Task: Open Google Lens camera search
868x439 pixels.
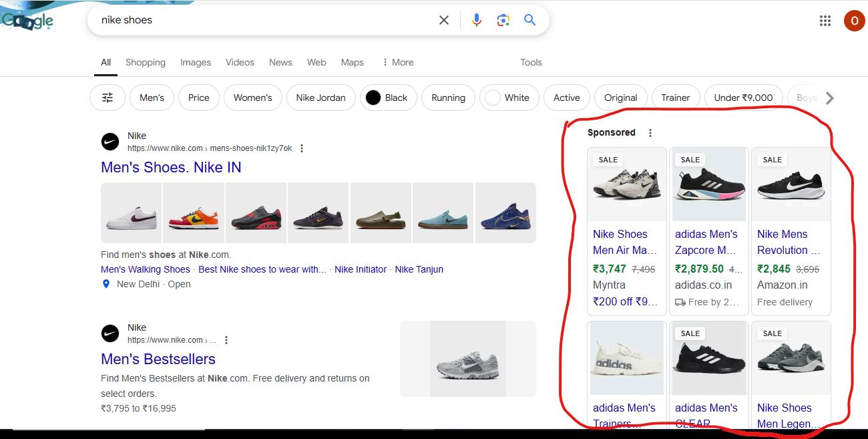Action: 503,20
